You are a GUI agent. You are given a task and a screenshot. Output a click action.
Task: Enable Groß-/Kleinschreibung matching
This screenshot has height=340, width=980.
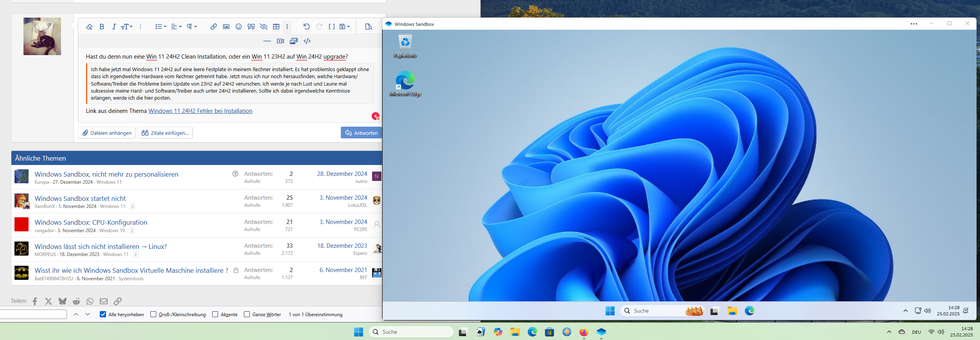tap(153, 314)
